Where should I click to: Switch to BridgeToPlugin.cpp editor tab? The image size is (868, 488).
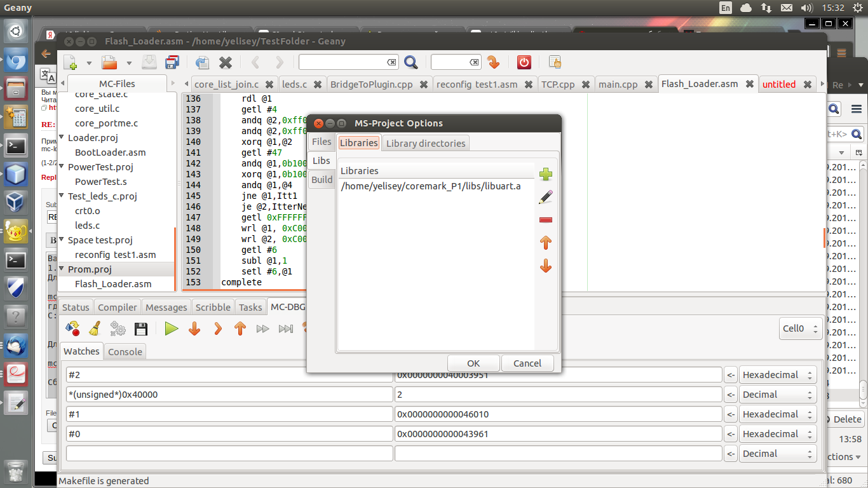tap(371, 84)
